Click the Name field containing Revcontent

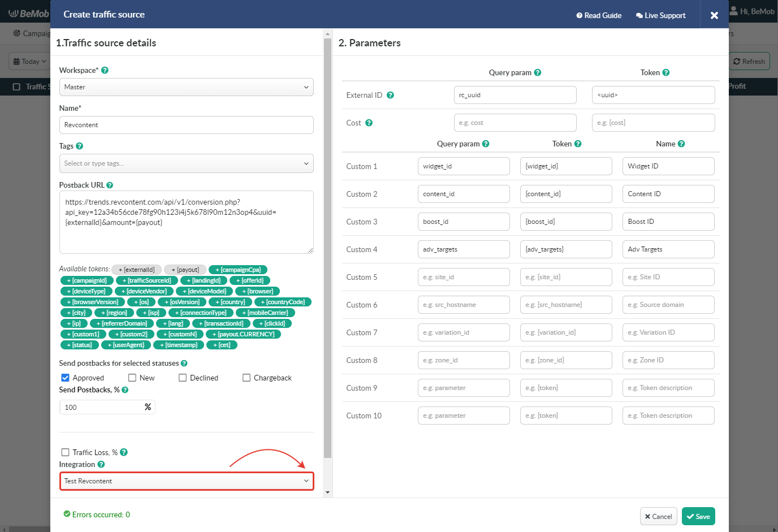coord(187,125)
